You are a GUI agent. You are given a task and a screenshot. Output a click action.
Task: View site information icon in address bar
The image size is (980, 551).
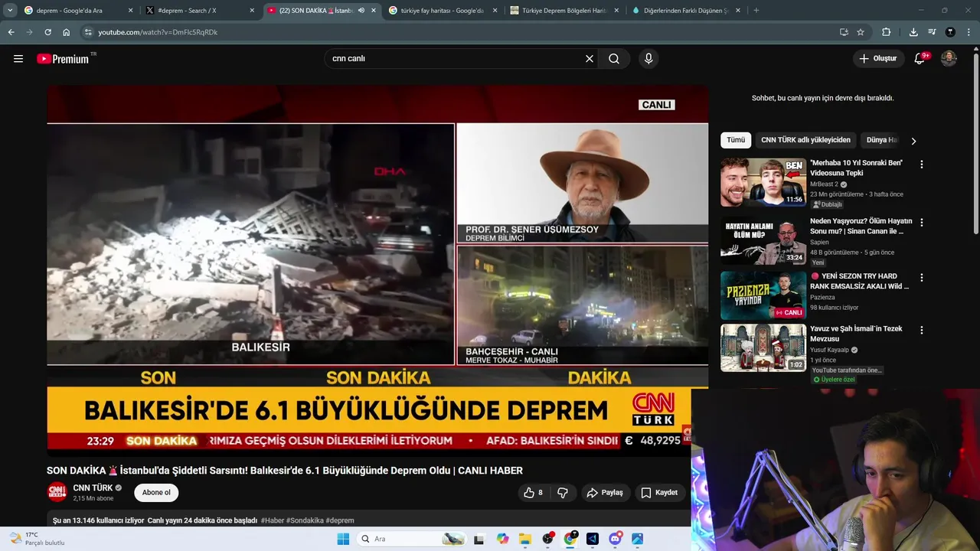pos(88,32)
